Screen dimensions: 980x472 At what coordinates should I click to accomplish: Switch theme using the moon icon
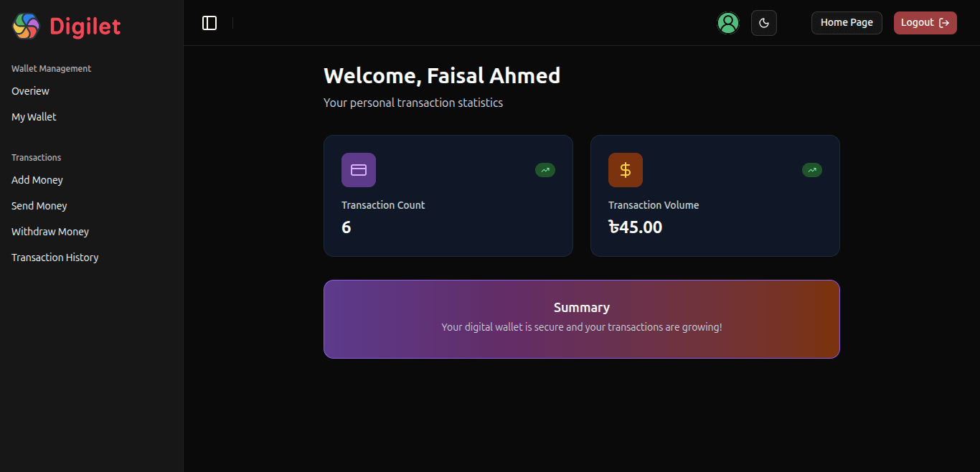pyautogui.click(x=763, y=22)
